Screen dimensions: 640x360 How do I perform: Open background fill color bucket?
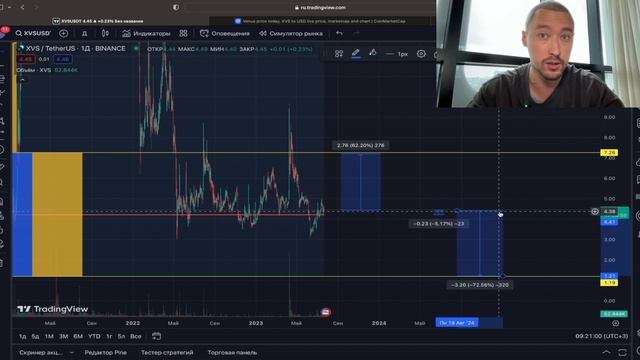(x=373, y=53)
